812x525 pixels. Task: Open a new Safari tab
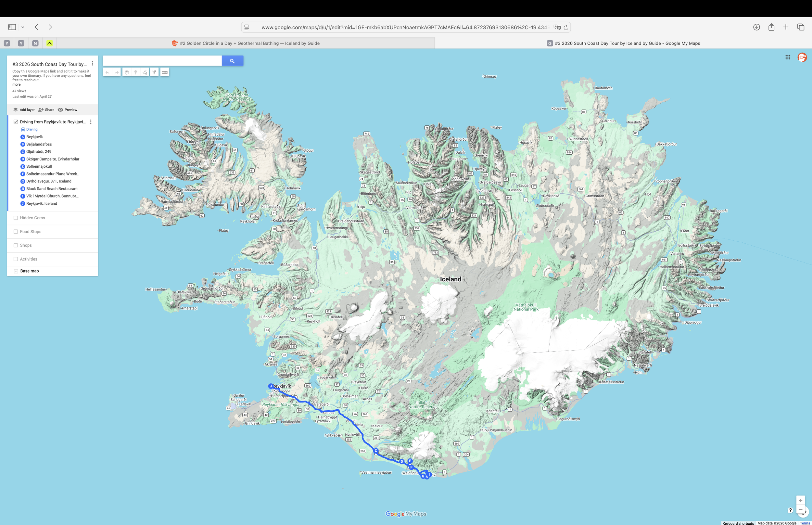tap(786, 27)
